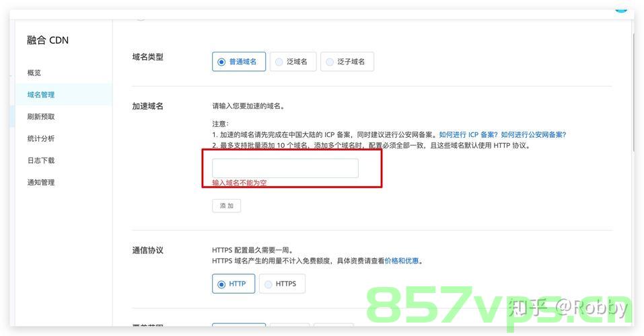Click the 输入域名不能为空 error message
644x336 pixels.
(x=240, y=183)
